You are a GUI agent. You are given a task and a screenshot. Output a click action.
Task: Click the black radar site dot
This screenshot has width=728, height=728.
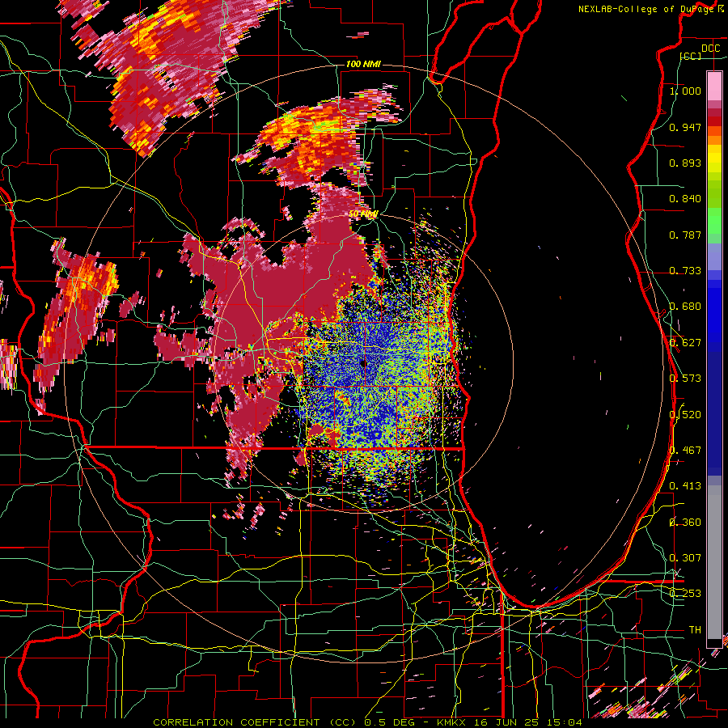[x=363, y=363]
